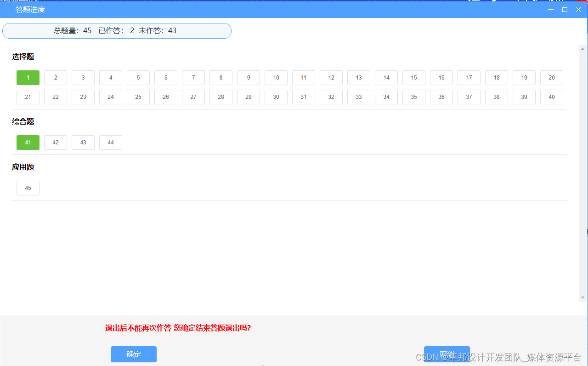Open question 10 from 选择题 list
588x366 pixels.
[x=276, y=78]
